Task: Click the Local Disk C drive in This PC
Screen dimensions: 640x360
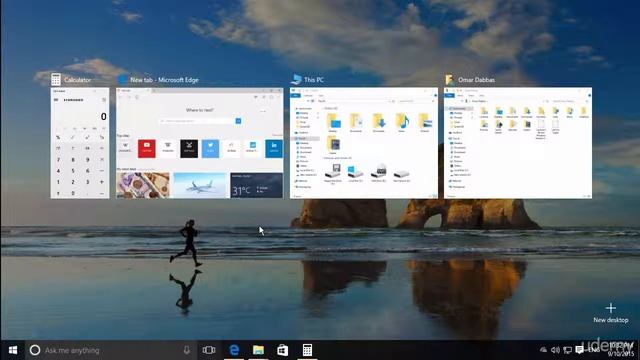Action: [356, 173]
